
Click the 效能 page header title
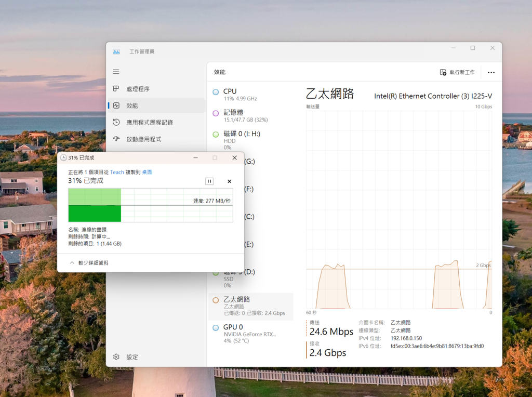tap(220, 72)
